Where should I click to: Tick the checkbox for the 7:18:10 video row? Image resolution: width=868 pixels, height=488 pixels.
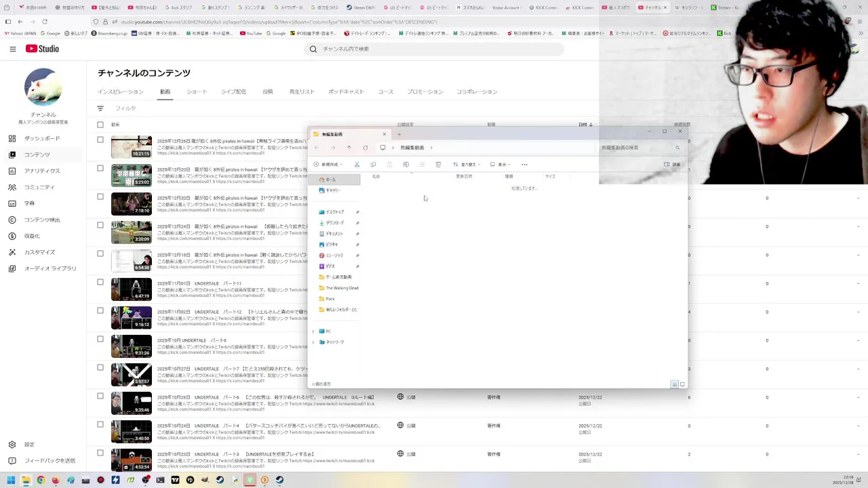(100, 197)
